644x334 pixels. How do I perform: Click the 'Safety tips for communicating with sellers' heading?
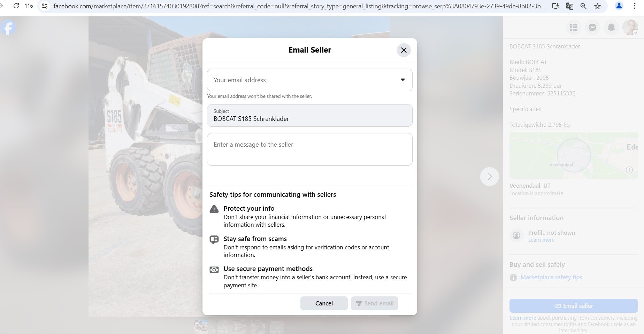tap(273, 194)
